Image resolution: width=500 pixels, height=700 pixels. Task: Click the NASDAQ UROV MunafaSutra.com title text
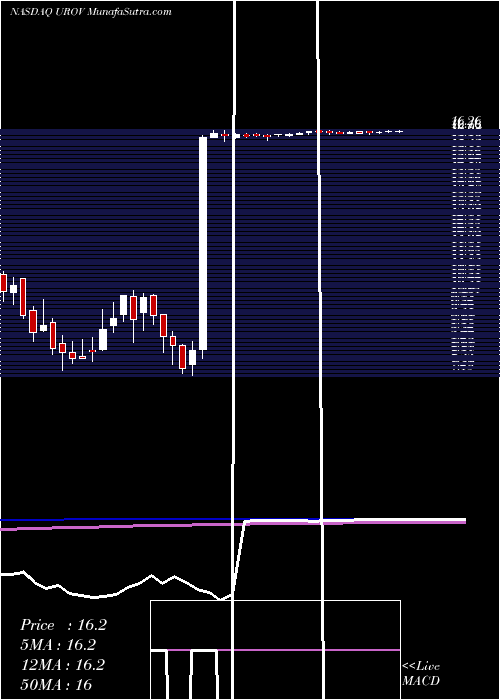91,12
